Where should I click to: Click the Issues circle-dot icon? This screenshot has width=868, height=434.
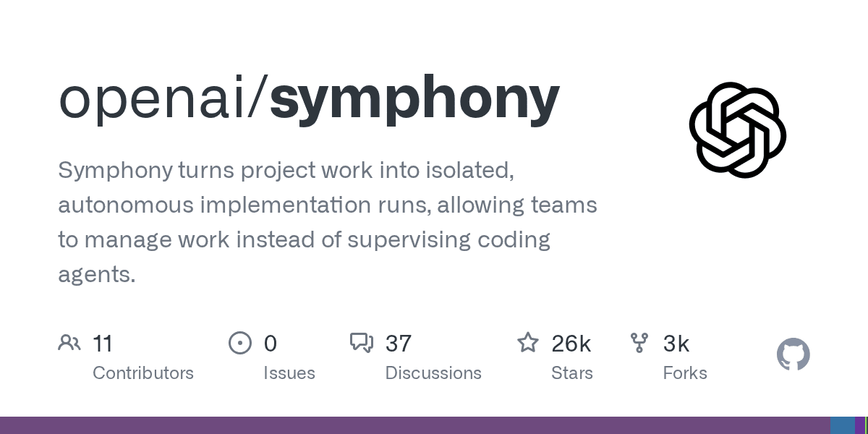coord(240,343)
